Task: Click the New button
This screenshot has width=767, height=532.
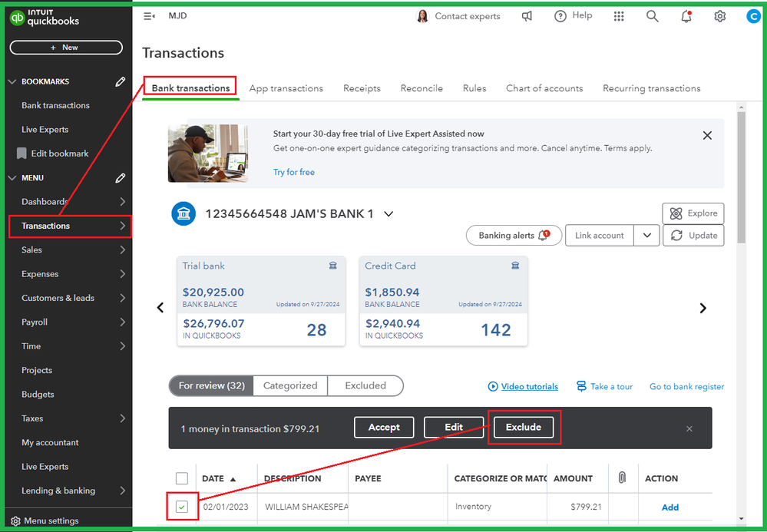Action: [x=66, y=48]
